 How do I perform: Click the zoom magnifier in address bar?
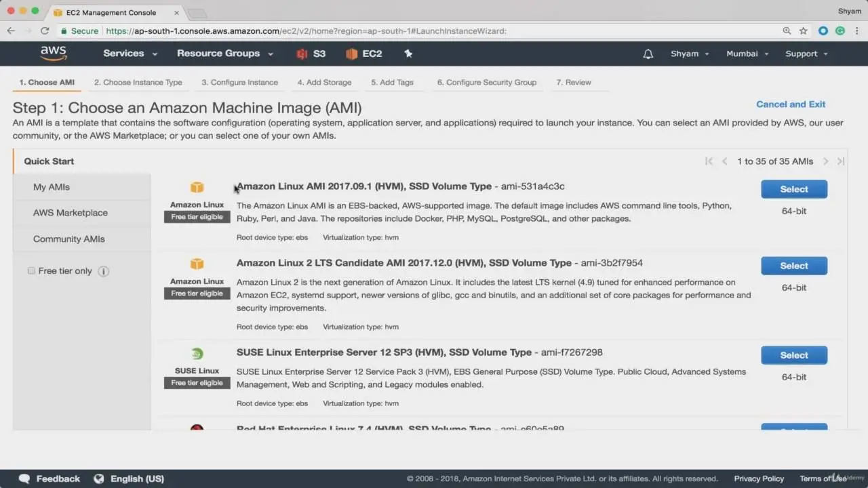point(787,30)
